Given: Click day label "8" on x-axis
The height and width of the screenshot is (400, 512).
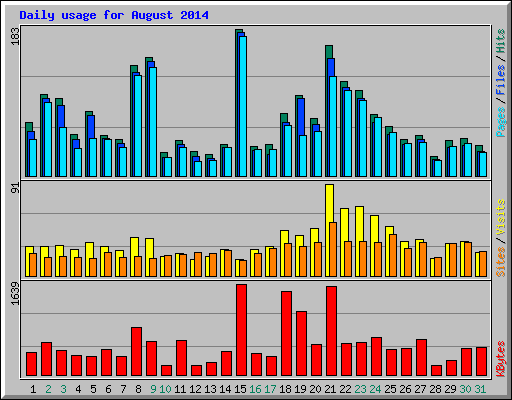Looking at the screenshot, I should [138, 389].
